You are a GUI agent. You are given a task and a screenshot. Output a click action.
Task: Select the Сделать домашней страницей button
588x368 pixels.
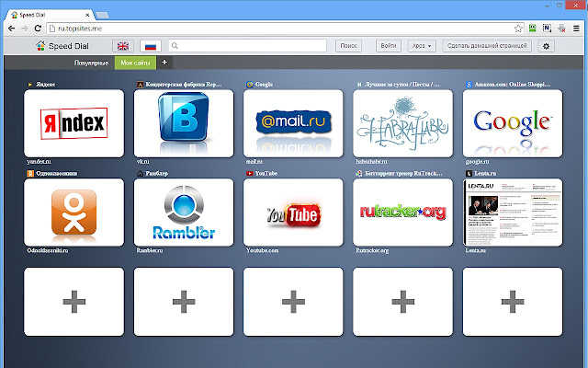(x=487, y=46)
